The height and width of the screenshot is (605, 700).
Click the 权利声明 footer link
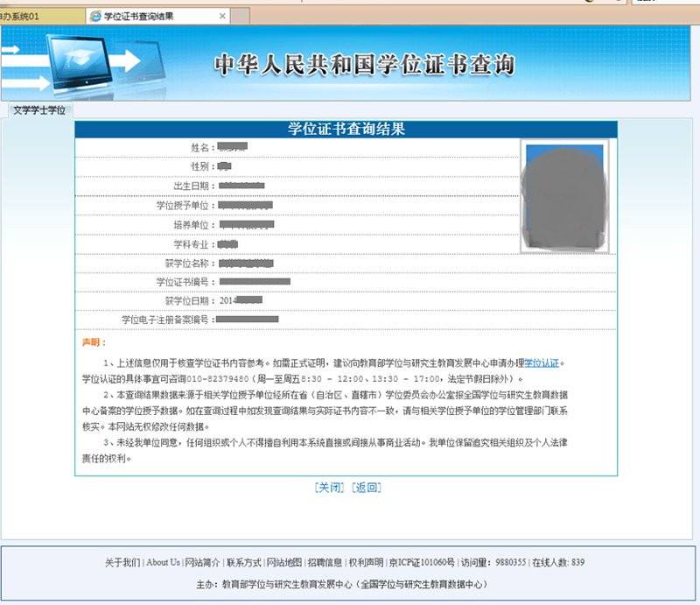365,562
